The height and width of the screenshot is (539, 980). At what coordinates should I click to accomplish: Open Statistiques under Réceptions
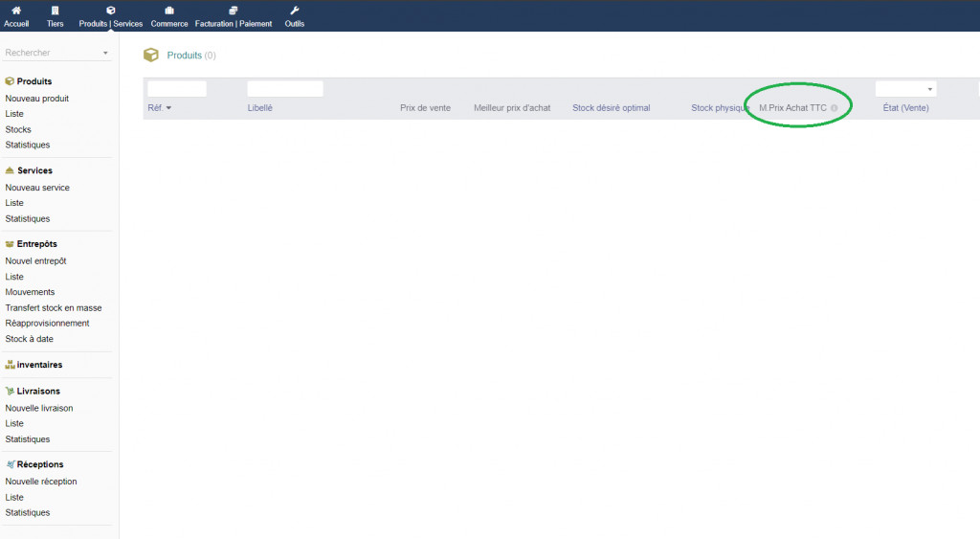coord(28,512)
